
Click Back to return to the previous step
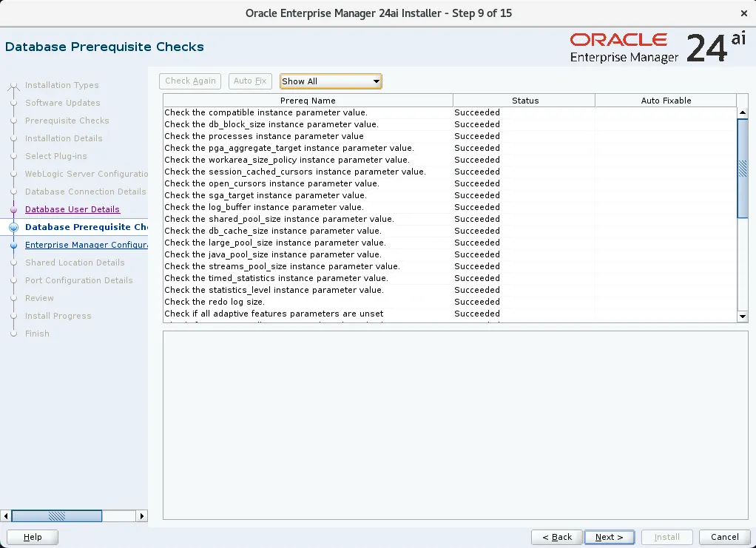[x=556, y=537]
